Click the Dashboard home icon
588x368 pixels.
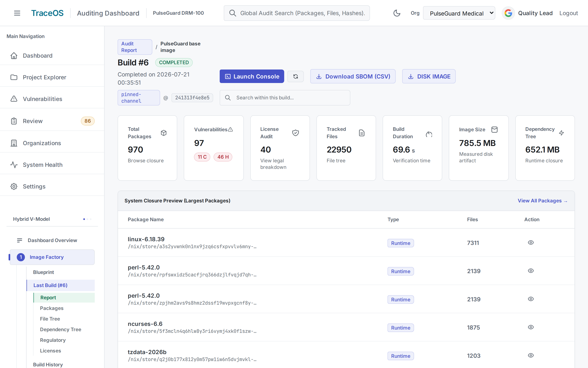click(14, 55)
